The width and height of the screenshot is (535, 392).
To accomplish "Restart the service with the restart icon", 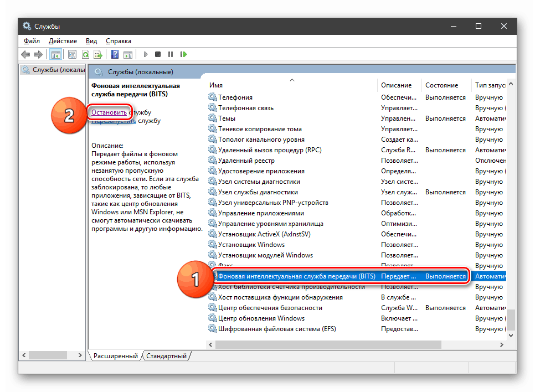I will (x=183, y=54).
